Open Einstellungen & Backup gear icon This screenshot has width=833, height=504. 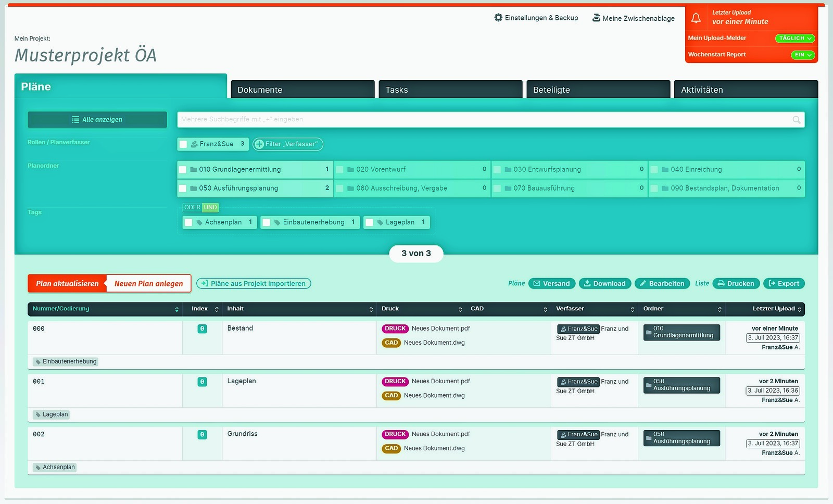[x=498, y=18]
